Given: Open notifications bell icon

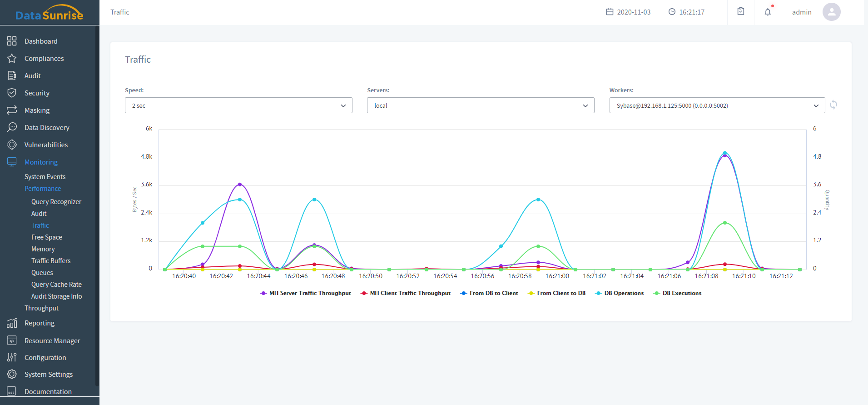Looking at the screenshot, I should [x=768, y=12].
